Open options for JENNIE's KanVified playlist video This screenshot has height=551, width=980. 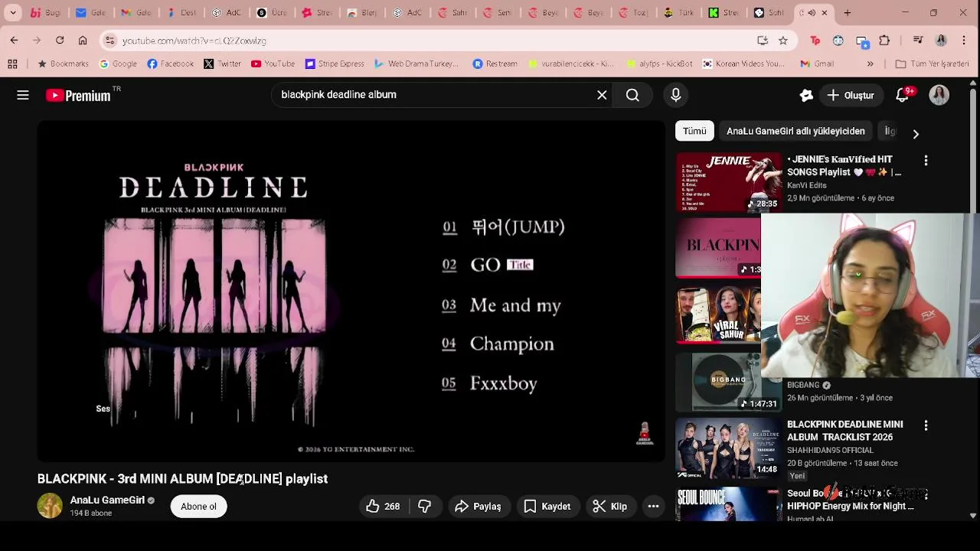(x=926, y=161)
